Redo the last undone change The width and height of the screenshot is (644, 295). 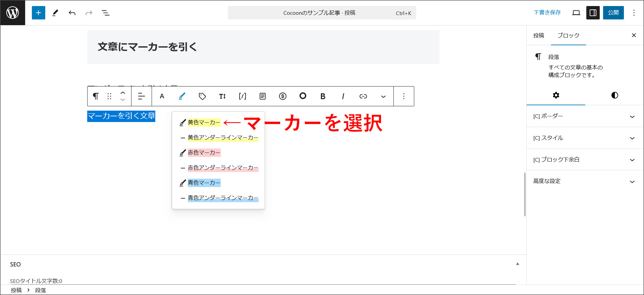click(89, 13)
